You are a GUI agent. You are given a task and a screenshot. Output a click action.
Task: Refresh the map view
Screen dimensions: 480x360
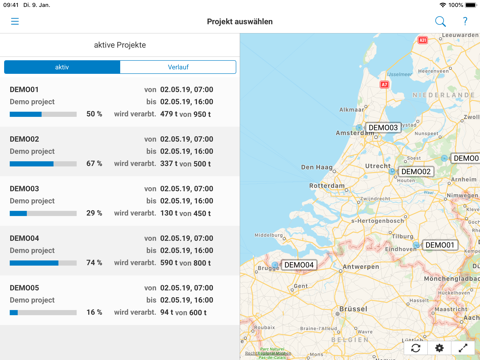(x=416, y=348)
